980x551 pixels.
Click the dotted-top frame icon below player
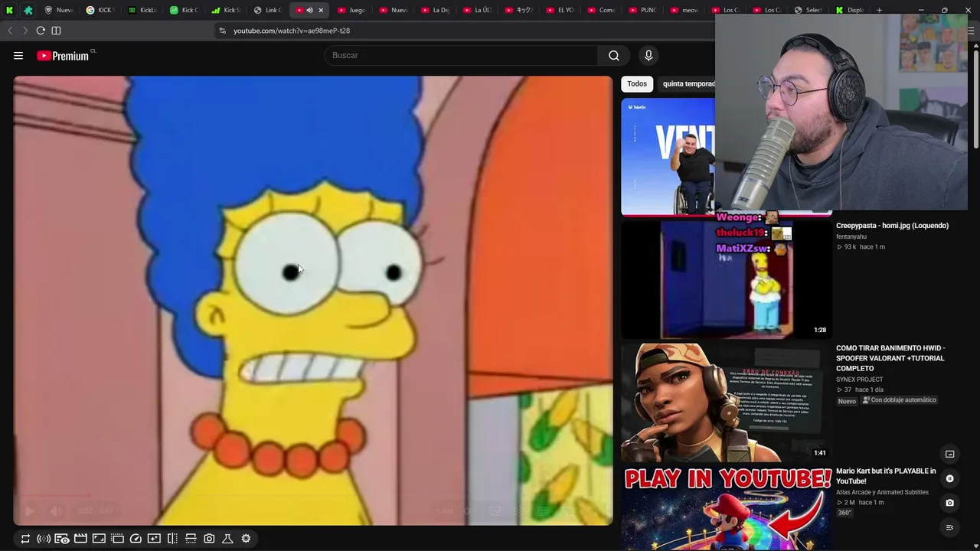pos(117,539)
